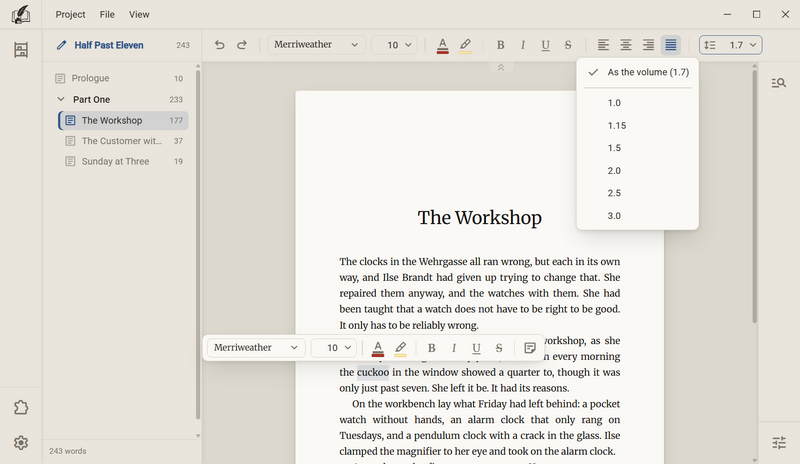Choose 1.0 line spacing
This screenshot has height=464, width=800.
(x=637, y=103)
